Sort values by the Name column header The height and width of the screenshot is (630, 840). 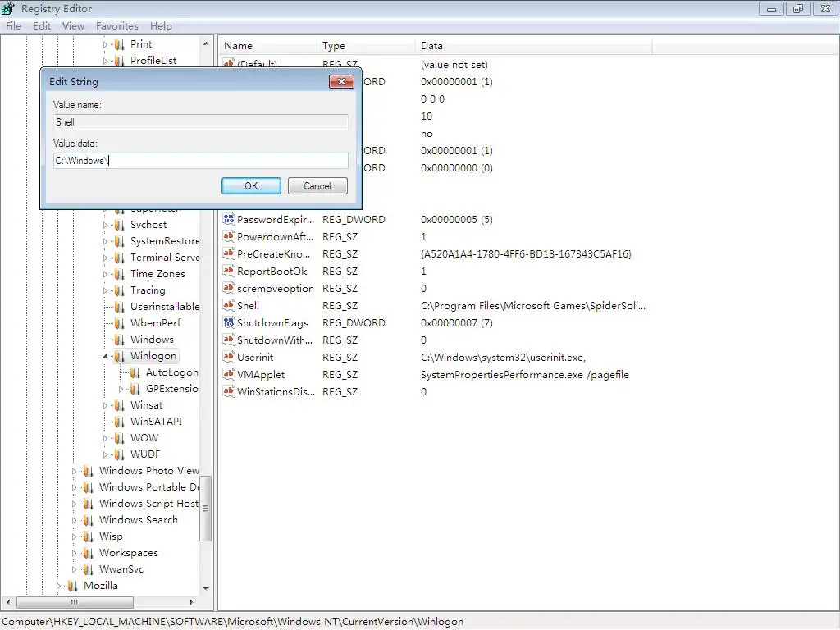268,46
